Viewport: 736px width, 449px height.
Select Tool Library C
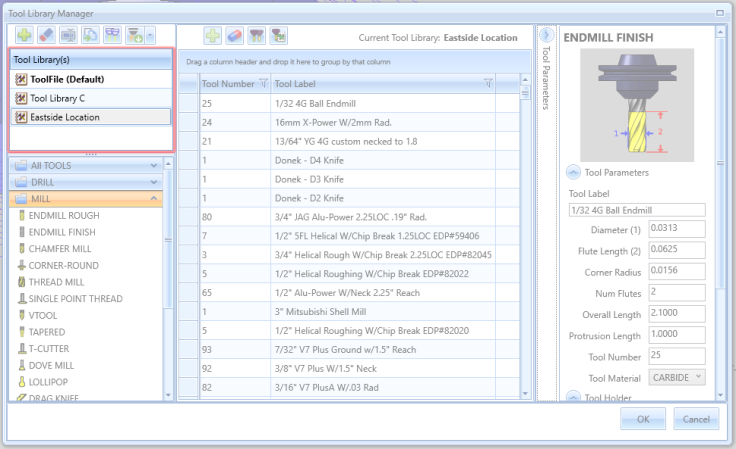[x=92, y=98]
